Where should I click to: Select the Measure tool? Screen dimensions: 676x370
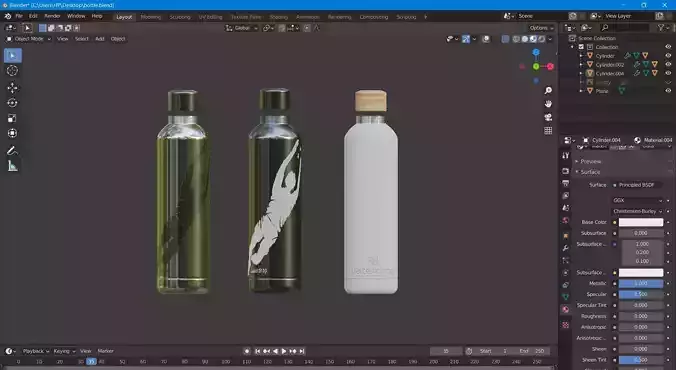coord(13,166)
